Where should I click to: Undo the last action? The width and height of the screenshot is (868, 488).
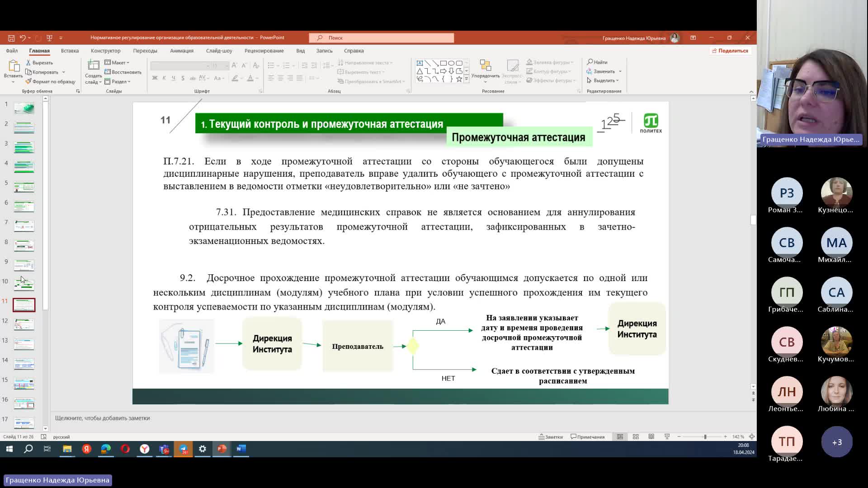pos(23,38)
